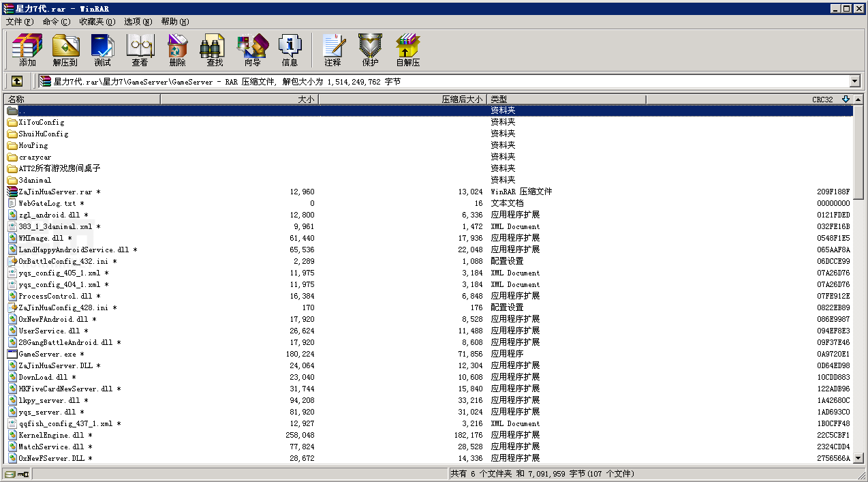
Task: Select the WHImage.dll file
Action: 45,238
